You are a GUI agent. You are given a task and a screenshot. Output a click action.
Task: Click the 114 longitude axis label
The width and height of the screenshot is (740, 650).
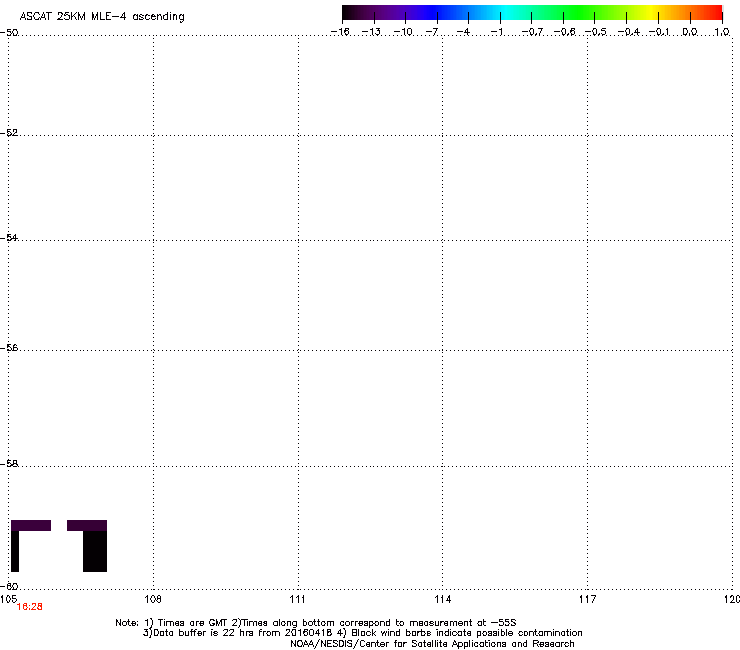click(x=443, y=599)
